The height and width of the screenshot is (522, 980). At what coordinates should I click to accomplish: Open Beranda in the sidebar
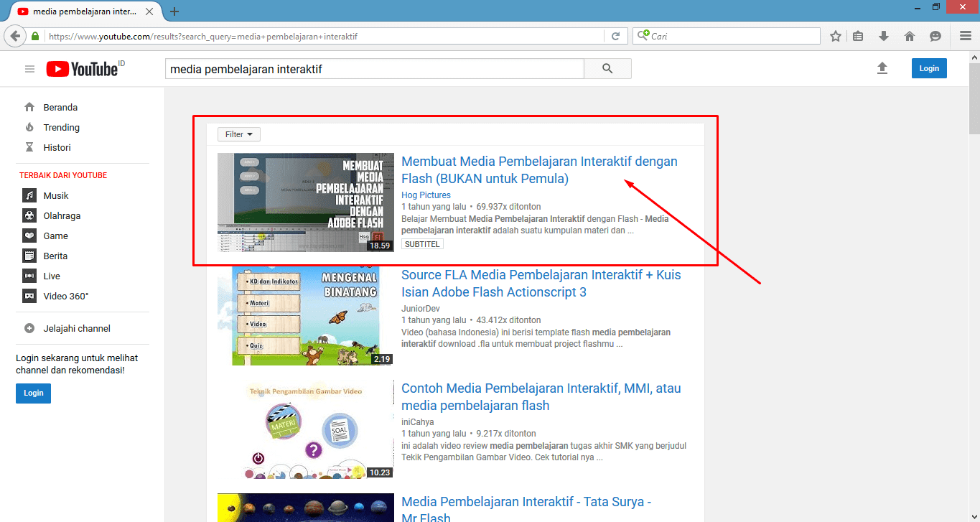[x=60, y=107]
